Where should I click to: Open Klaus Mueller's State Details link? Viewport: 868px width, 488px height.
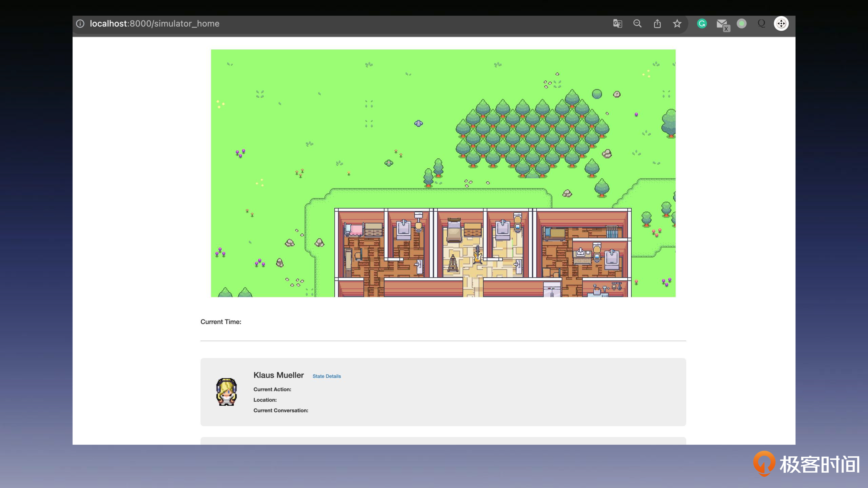[327, 376]
